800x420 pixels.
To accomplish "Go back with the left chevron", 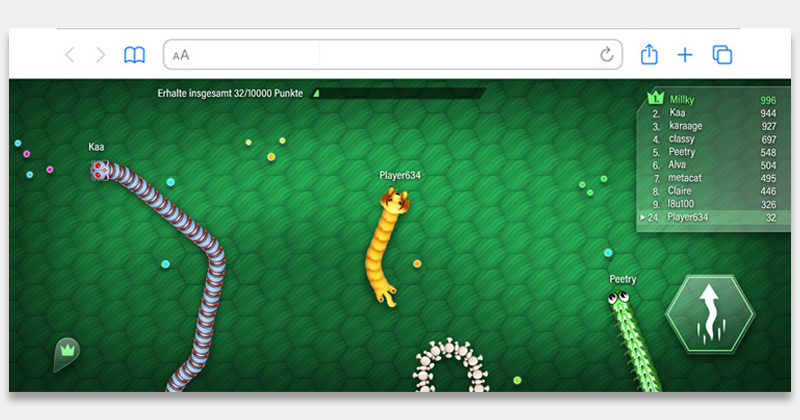I will (69, 55).
